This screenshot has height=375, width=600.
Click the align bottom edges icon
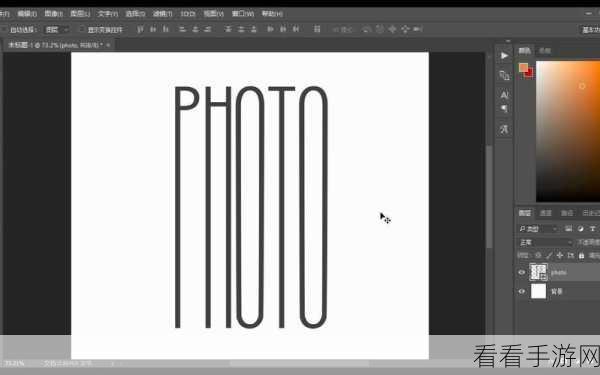[x=166, y=29]
